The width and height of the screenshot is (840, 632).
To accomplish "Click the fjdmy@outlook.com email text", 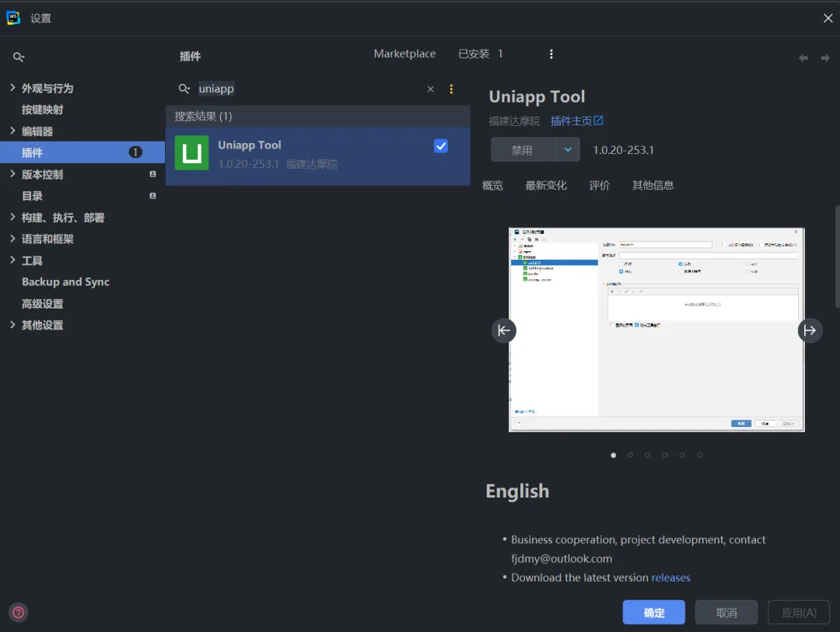I will [x=562, y=559].
